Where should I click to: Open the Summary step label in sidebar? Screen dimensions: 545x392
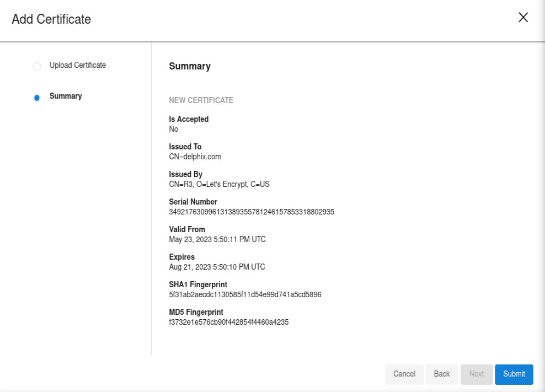coord(66,96)
